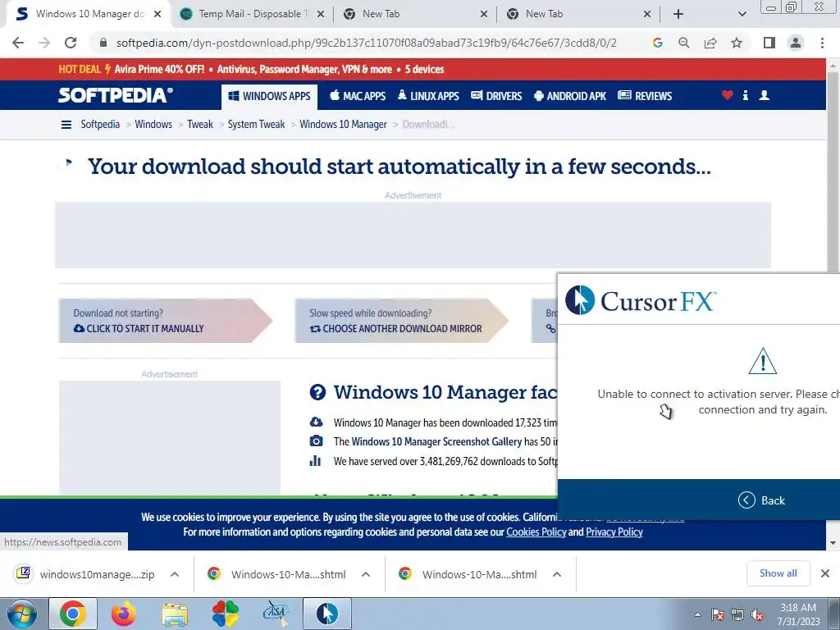Open the Chrome profile avatar

pyautogui.click(x=796, y=43)
